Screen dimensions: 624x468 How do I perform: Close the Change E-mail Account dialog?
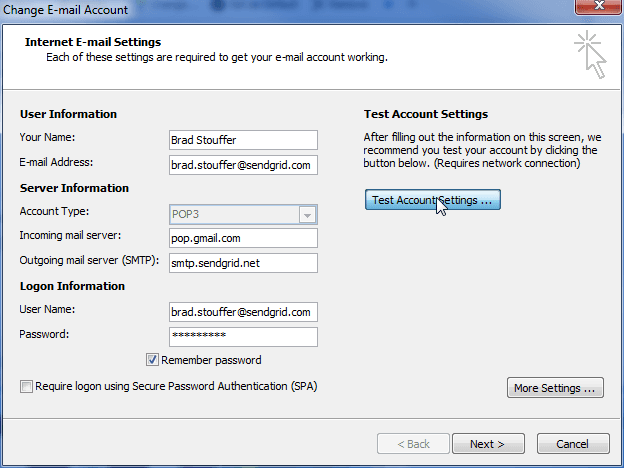[598, 9]
